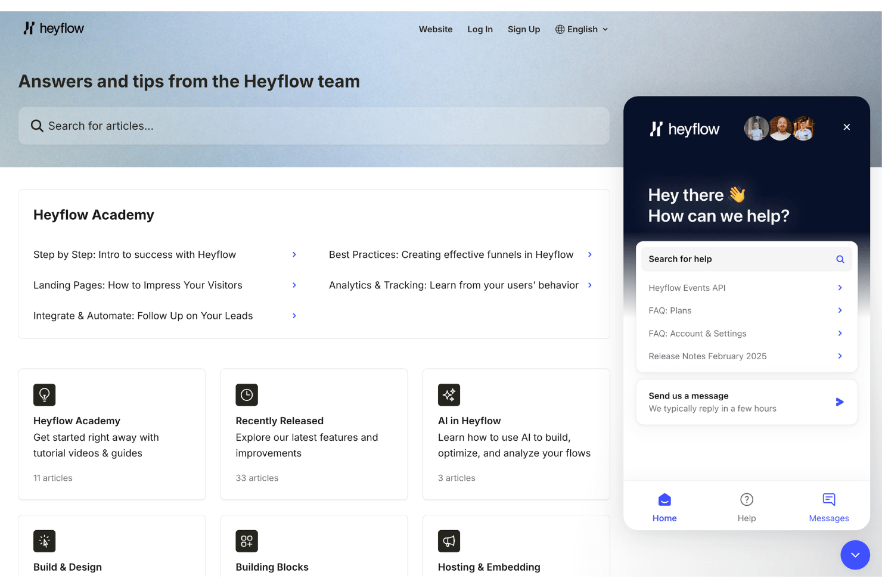Open the Sign Up nav link
882x588 pixels.
pos(524,29)
